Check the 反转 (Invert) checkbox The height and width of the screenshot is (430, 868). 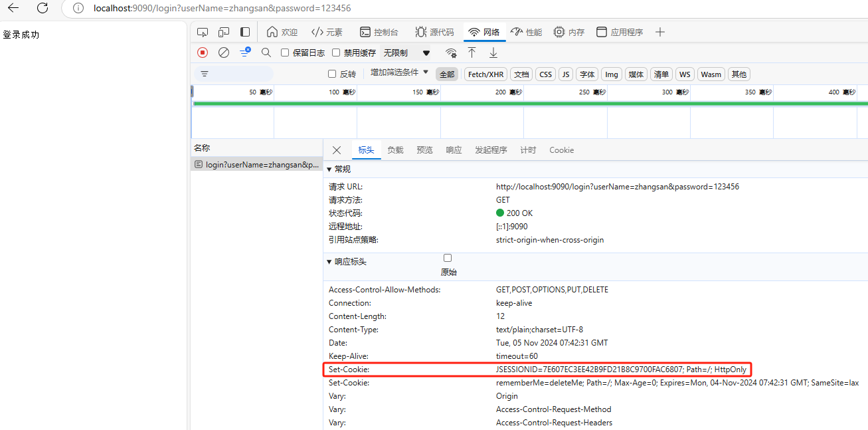coord(332,74)
